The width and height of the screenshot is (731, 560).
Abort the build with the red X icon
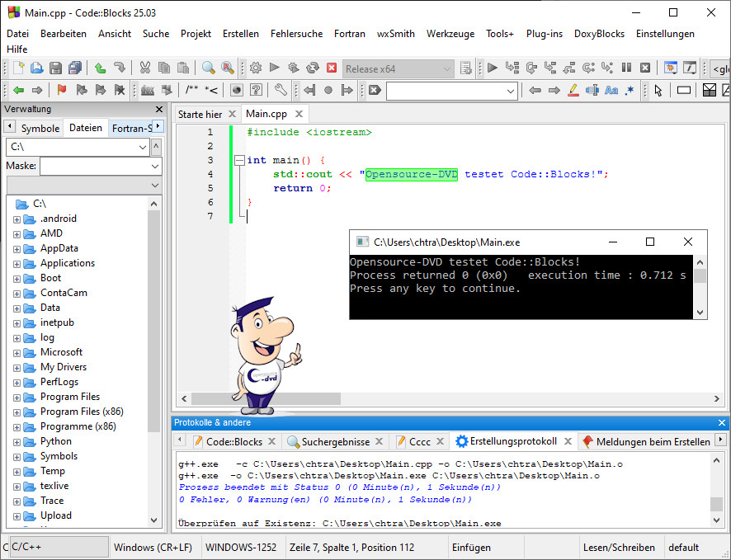point(332,68)
